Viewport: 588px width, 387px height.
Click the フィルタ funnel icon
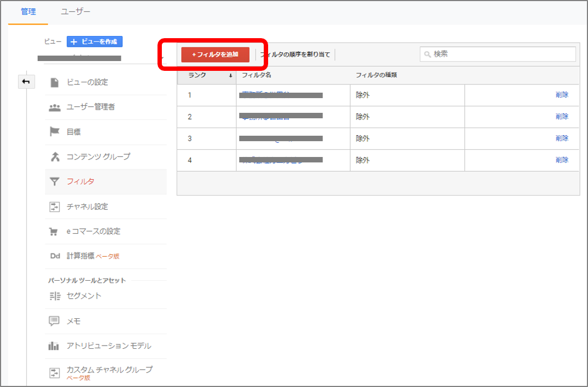(x=54, y=182)
